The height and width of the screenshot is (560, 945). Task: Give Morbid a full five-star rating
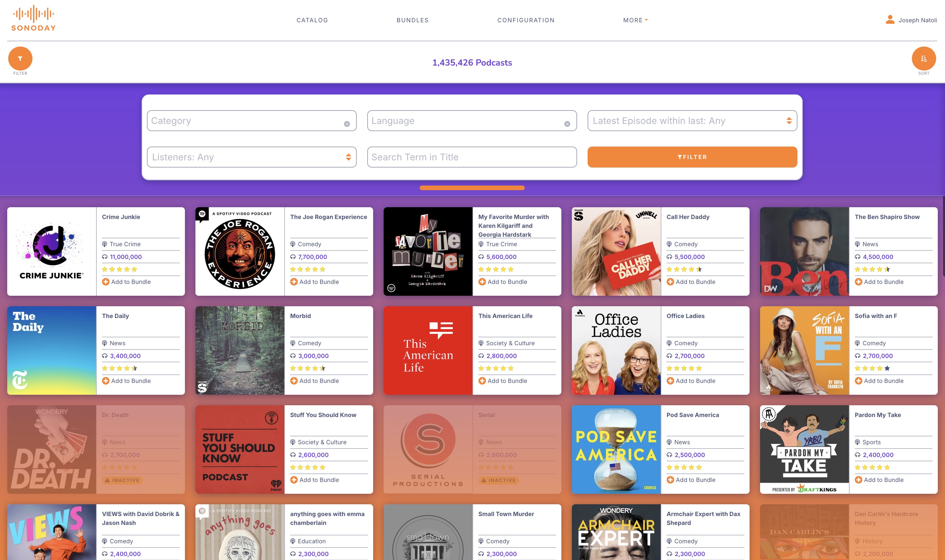click(x=322, y=368)
